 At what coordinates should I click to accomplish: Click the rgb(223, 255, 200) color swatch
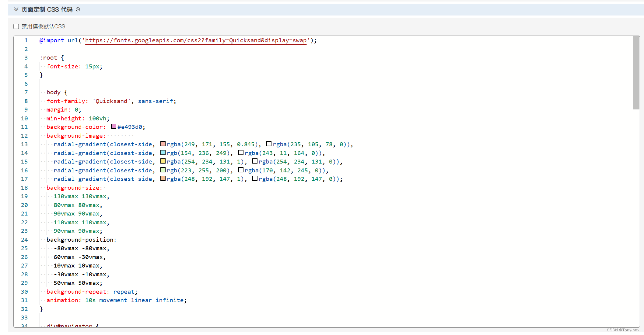163,170
